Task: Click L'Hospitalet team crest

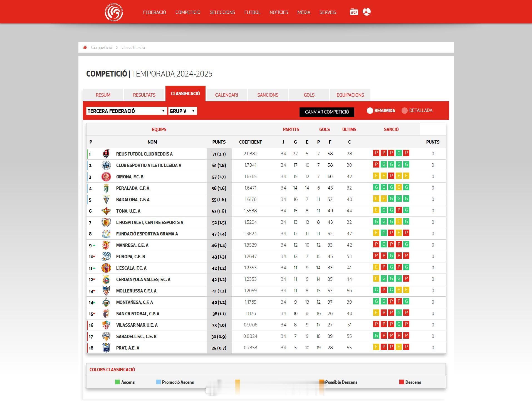Action: [106, 222]
